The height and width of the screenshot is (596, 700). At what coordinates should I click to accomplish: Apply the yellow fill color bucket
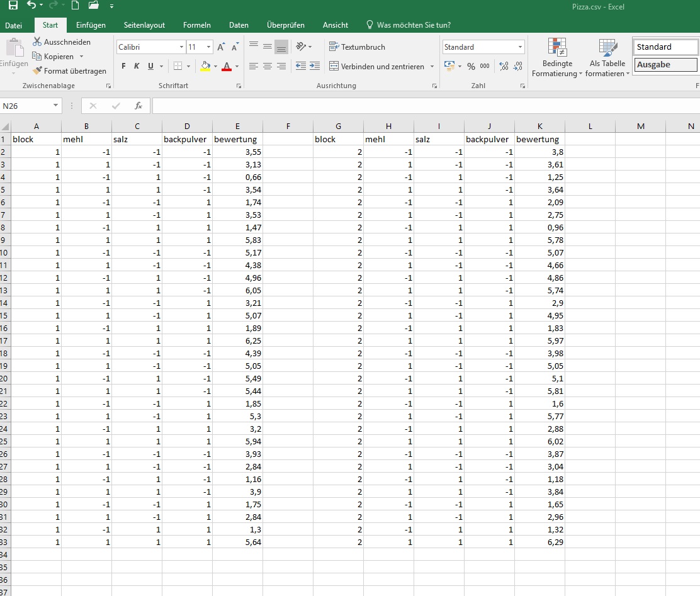coord(205,66)
